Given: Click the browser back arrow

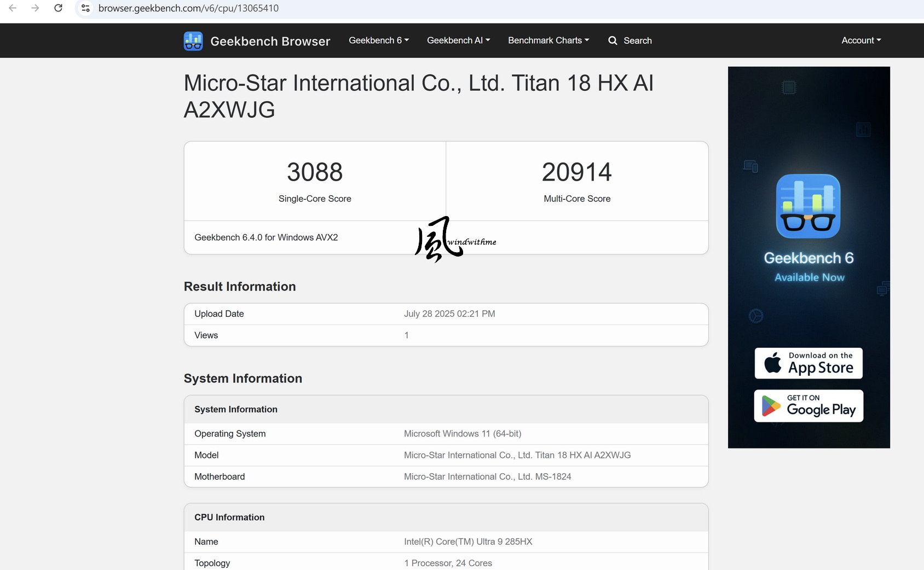Looking at the screenshot, I should pyautogui.click(x=13, y=8).
